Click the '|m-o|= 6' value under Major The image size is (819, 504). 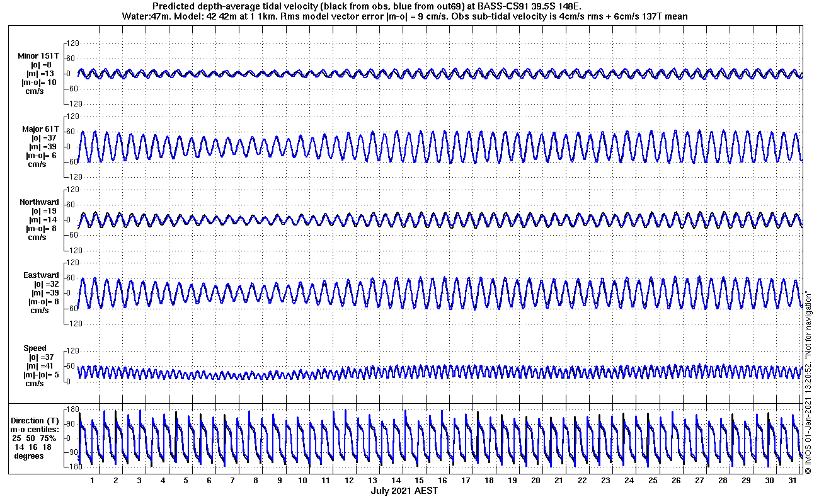coord(41,156)
